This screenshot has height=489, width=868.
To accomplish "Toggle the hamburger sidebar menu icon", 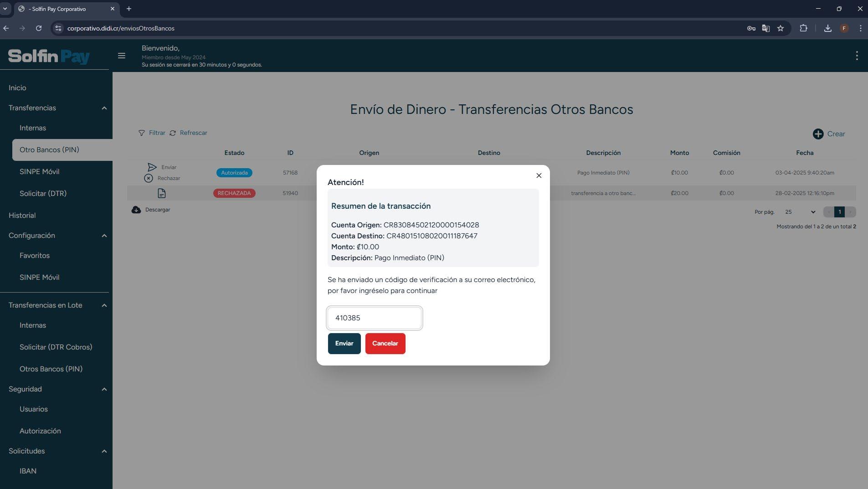I will tap(121, 56).
